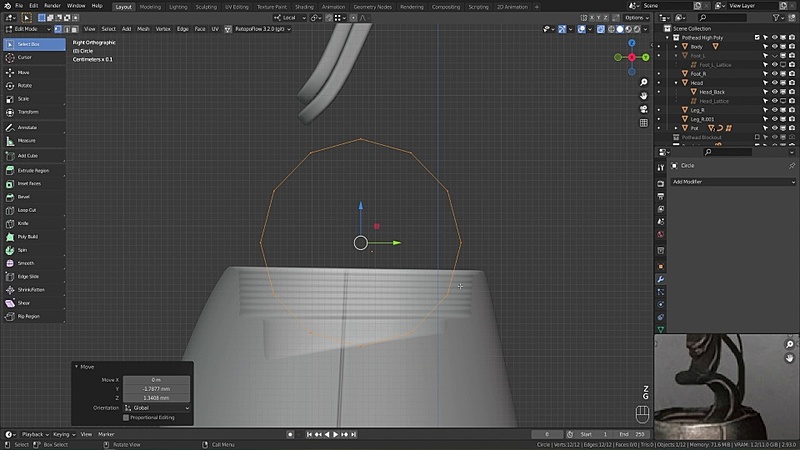Select the Spin tool
Screen dimensions: 800x450
pos(34,250)
